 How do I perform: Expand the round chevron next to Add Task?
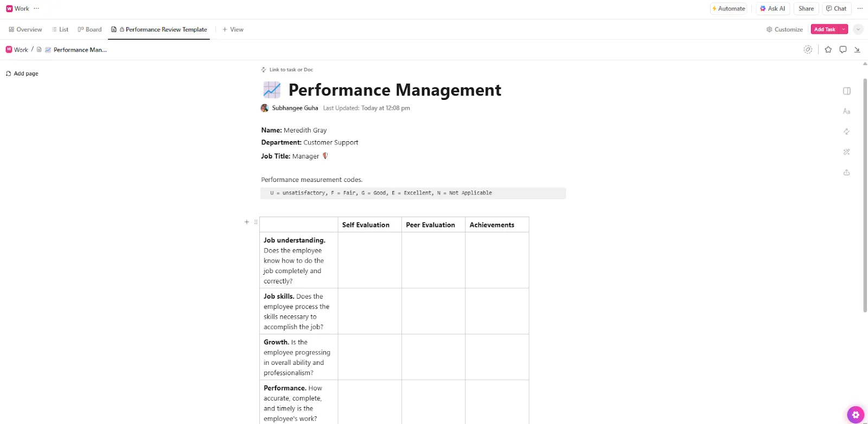tap(858, 29)
